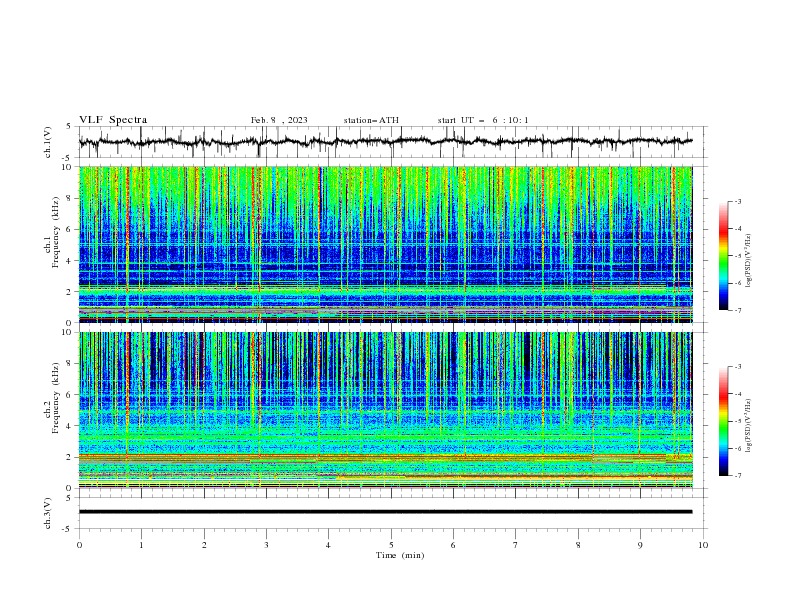Viewport: 792px width, 612px height.
Task: Click the ch.2 PSD color scale bar
Action: [x=723, y=421]
